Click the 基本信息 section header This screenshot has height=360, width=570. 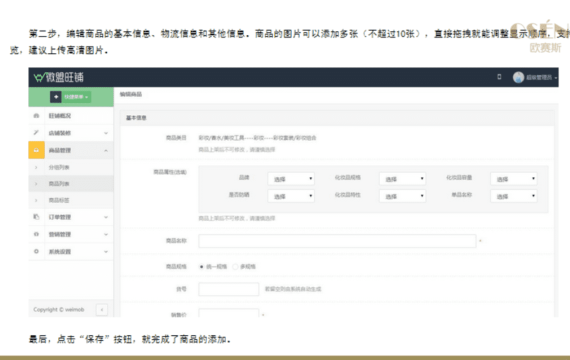pyautogui.click(x=136, y=118)
